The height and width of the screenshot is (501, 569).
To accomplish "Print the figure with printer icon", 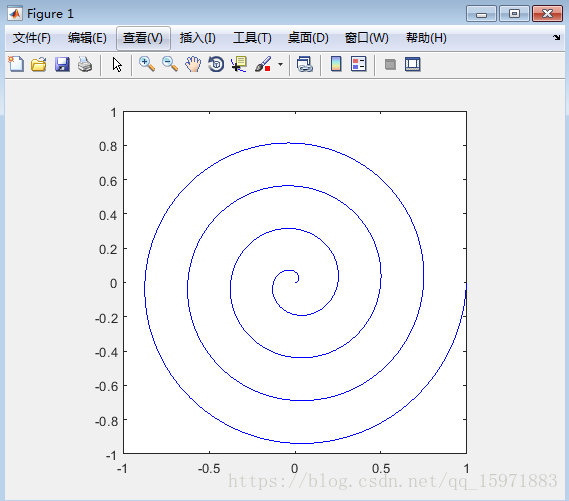I will pyautogui.click(x=85, y=65).
